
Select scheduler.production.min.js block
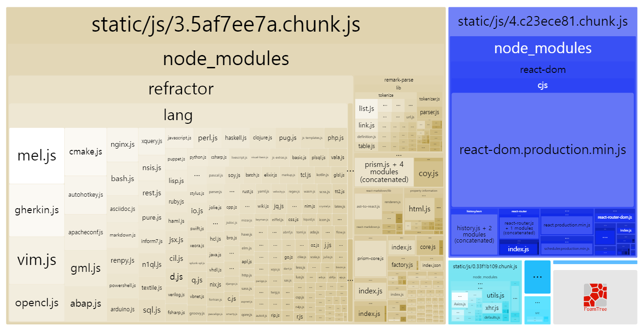click(x=567, y=248)
